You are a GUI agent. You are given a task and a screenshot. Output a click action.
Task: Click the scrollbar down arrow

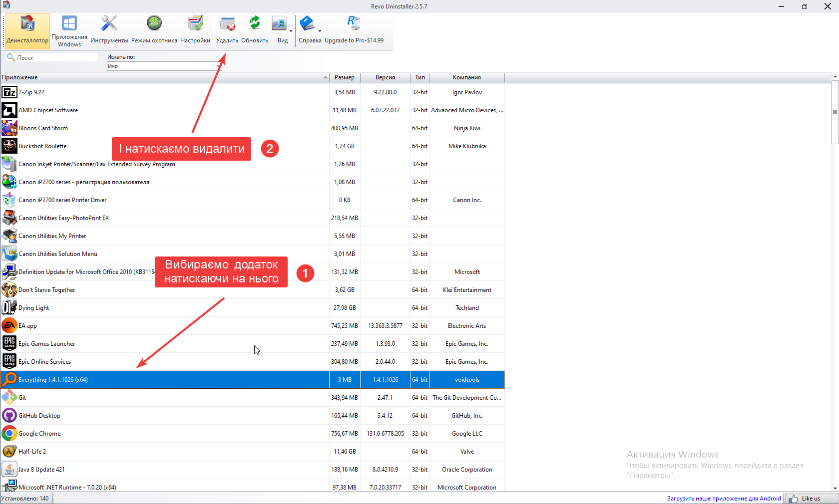(835, 489)
